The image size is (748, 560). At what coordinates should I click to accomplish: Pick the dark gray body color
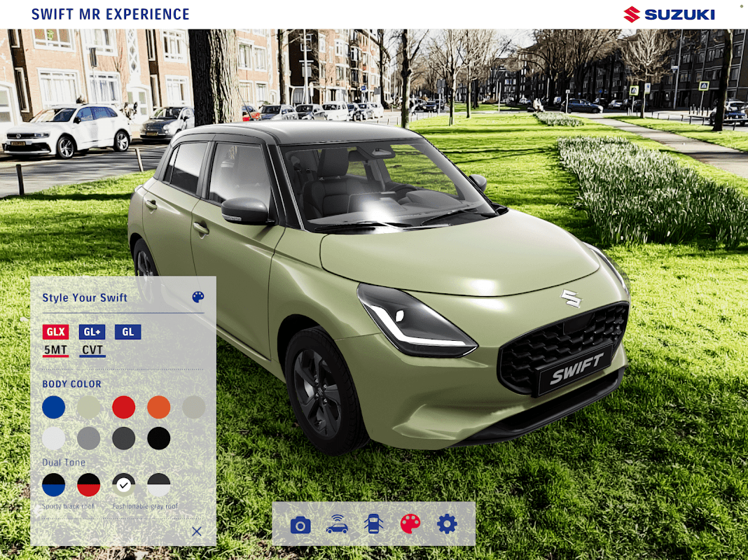123,438
